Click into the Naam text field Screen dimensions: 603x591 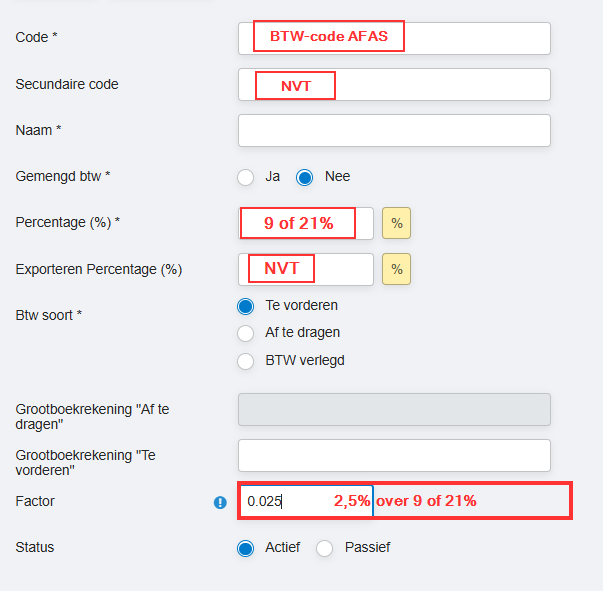tap(394, 130)
